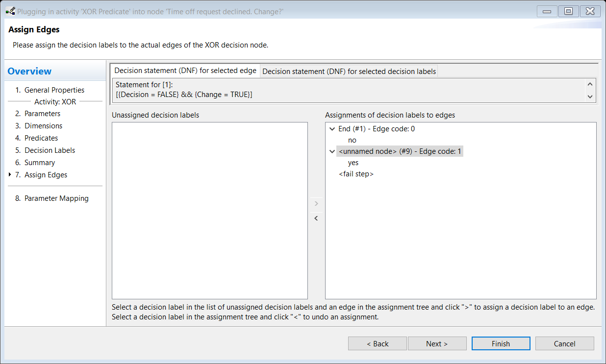
Task: Click the assign '>' arrow button
Action: point(316,203)
